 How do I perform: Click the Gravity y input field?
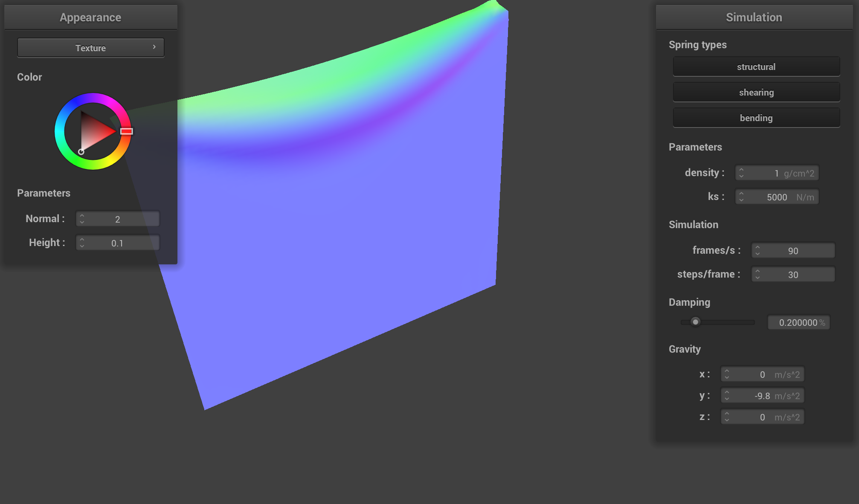click(762, 395)
